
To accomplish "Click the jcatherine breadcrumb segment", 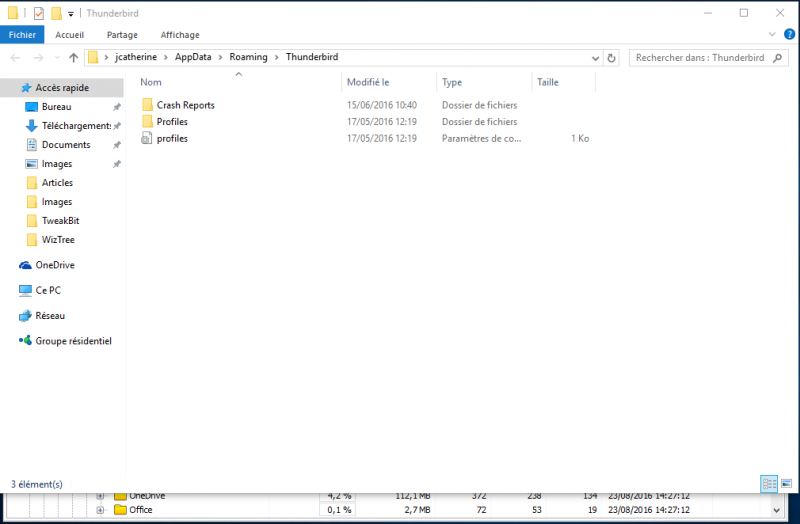I will tap(136, 57).
